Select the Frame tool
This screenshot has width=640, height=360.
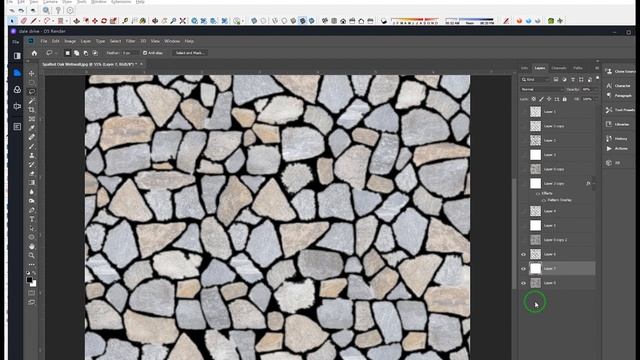point(31,119)
